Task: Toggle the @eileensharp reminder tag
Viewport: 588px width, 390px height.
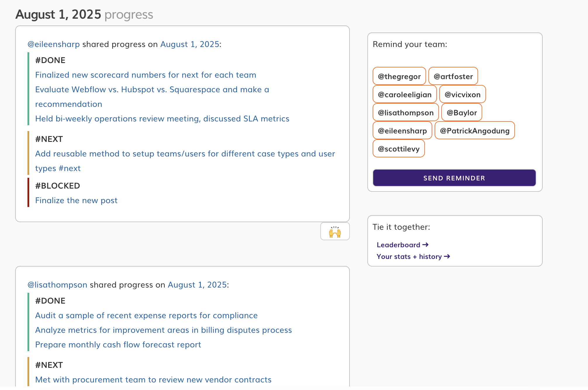Action: click(x=402, y=130)
